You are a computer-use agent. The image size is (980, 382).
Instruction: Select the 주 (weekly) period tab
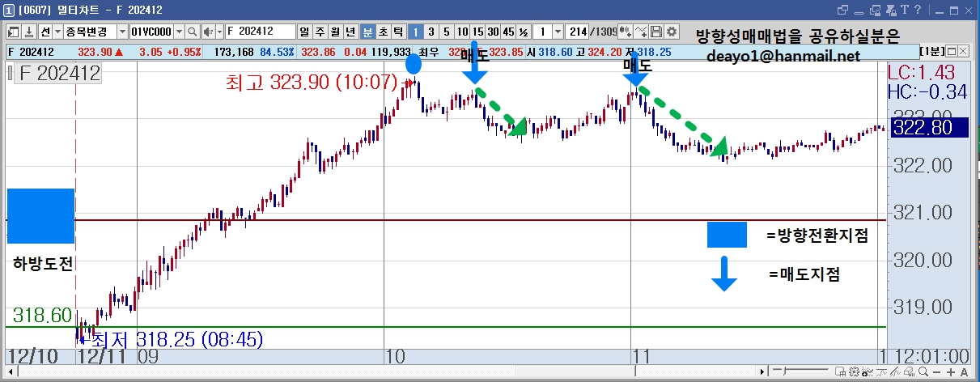click(320, 32)
